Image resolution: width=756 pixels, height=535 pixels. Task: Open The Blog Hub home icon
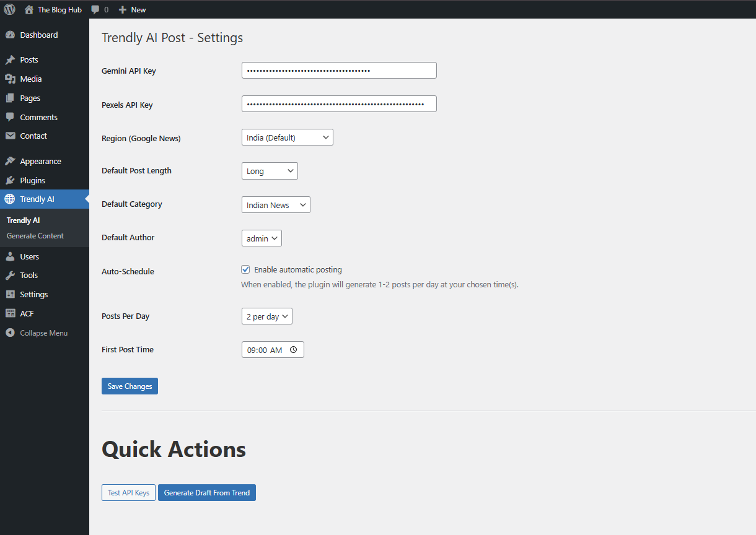29,10
